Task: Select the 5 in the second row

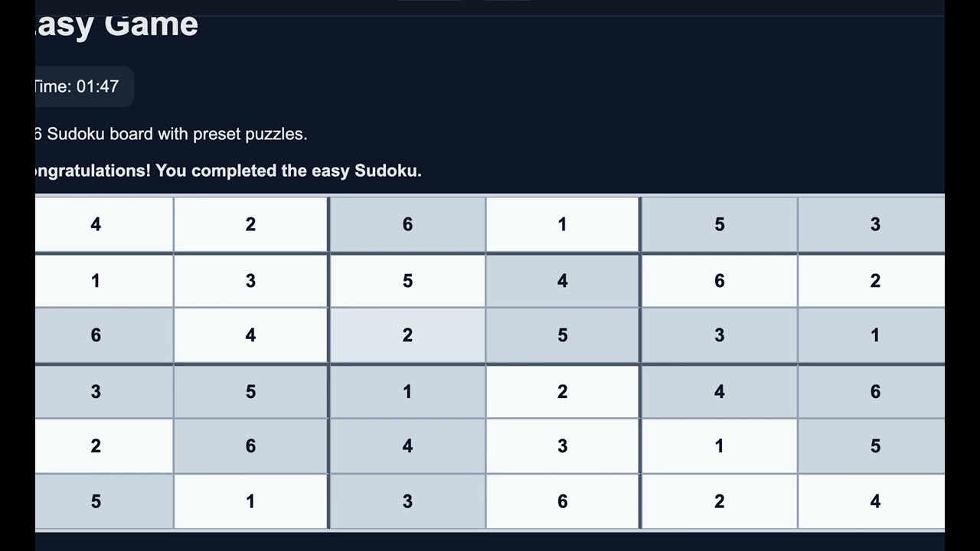Action: pyautogui.click(x=407, y=281)
